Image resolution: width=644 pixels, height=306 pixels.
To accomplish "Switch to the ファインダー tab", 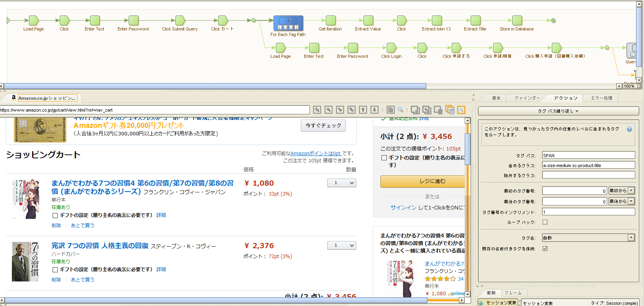I will [527, 98].
